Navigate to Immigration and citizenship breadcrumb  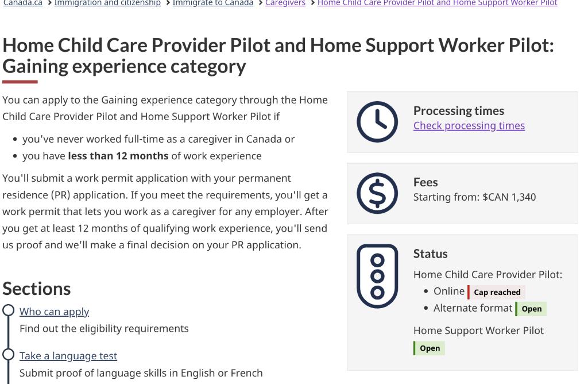point(107,3)
